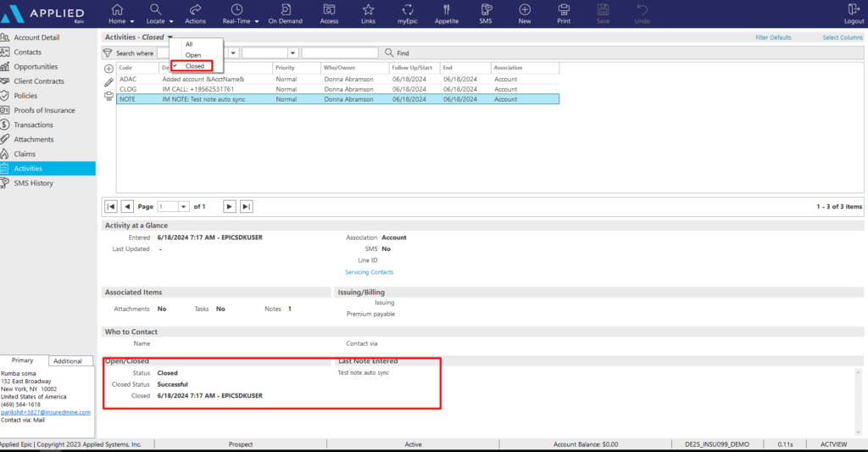Select All in the activities filter menu
868x452 pixels.
189,44
